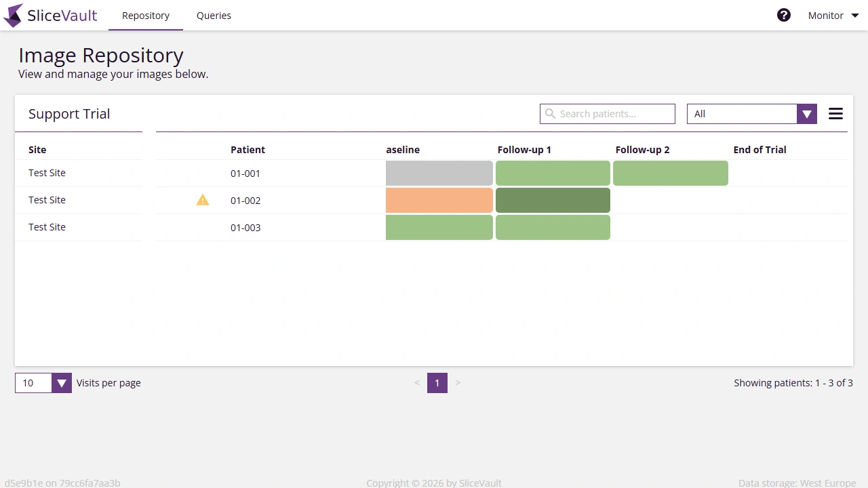Switch to the Repository tab
The width and height of the screenshot is (868, 488).
coord(145,15)
